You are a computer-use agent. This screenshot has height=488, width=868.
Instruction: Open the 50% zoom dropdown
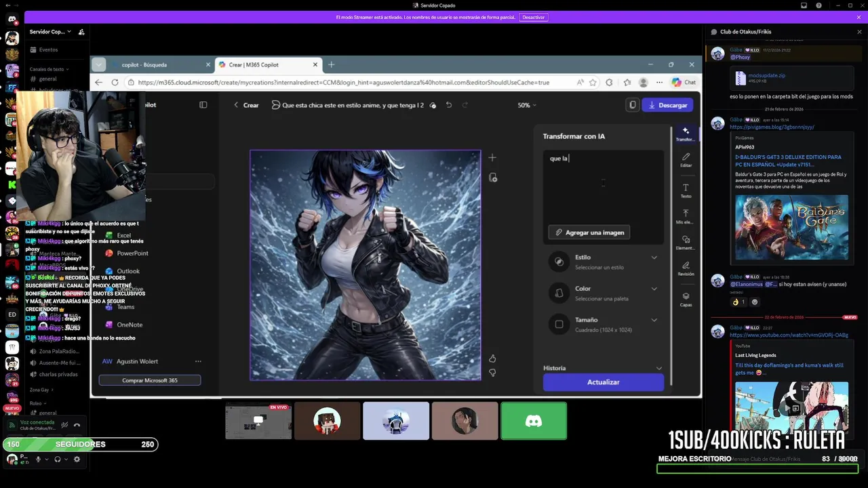[527, 105]
